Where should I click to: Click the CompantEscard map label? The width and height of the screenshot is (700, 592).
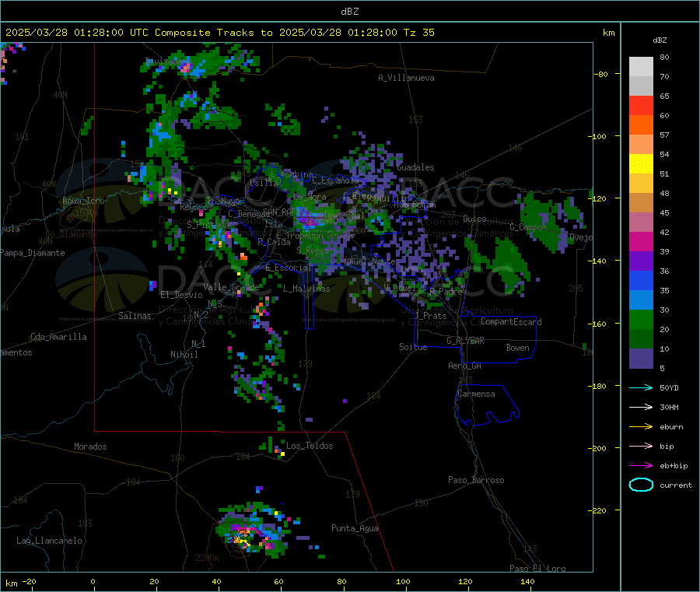pos(511,321)
